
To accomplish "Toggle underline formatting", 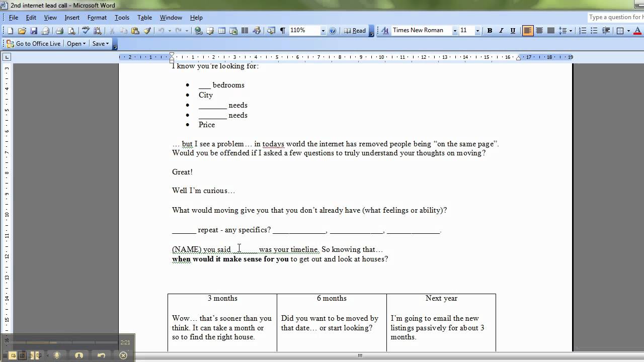I will [x=513, y=31].
